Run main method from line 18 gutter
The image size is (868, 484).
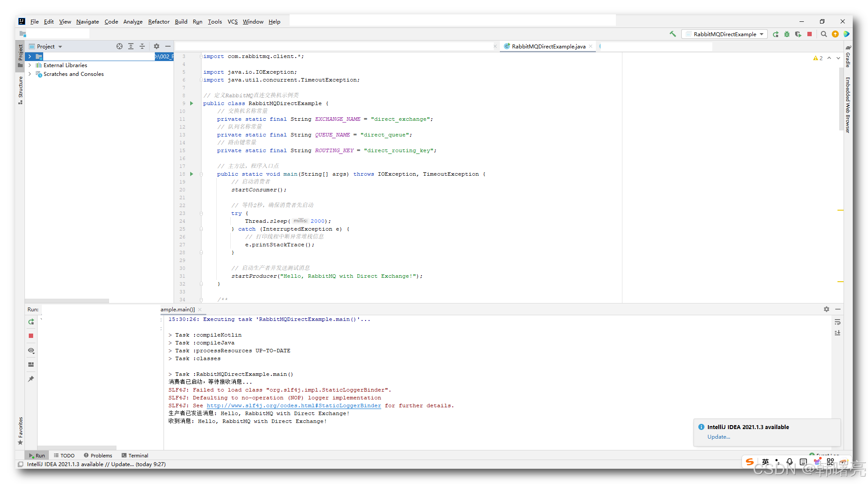(x=191, y=174)
